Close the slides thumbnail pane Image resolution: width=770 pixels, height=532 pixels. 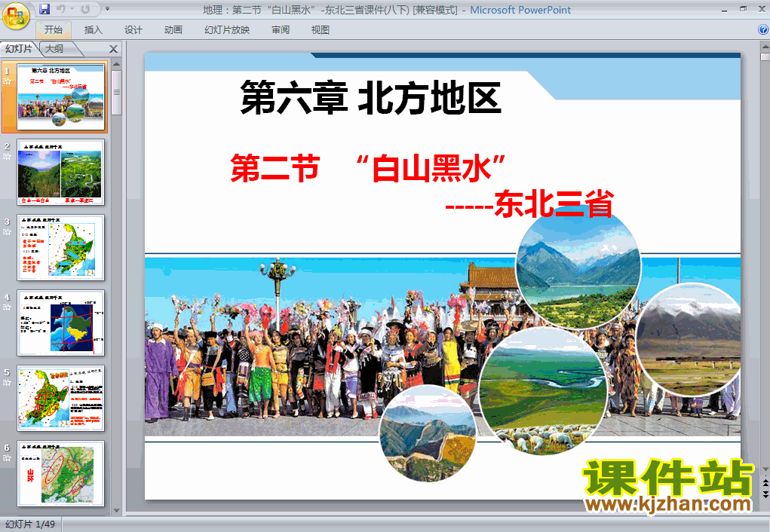click(113, 49)
